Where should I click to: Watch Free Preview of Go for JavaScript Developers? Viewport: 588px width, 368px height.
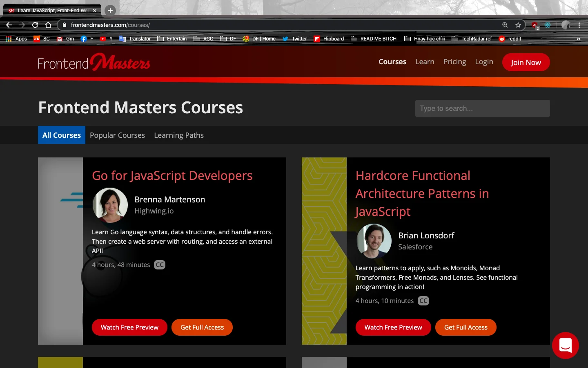pos(129,327)
